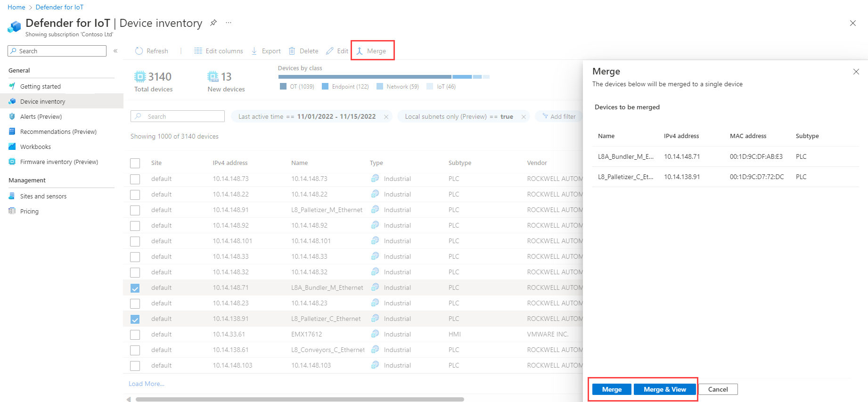
Task: Close the Device inventory blade
Action: coord(853,23)
